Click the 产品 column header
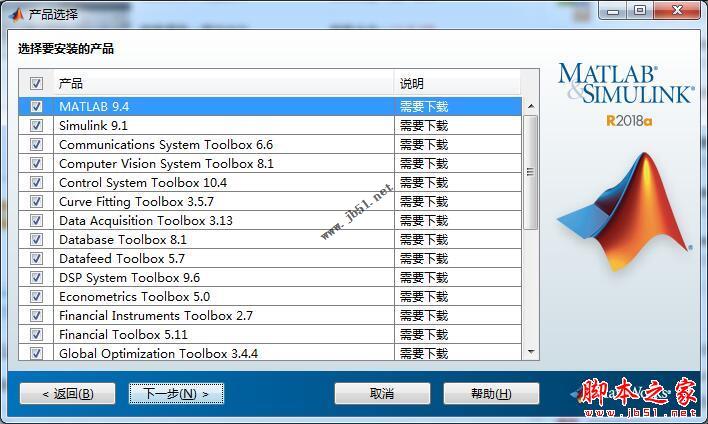The image size is (708, 424). click(224, 83)
